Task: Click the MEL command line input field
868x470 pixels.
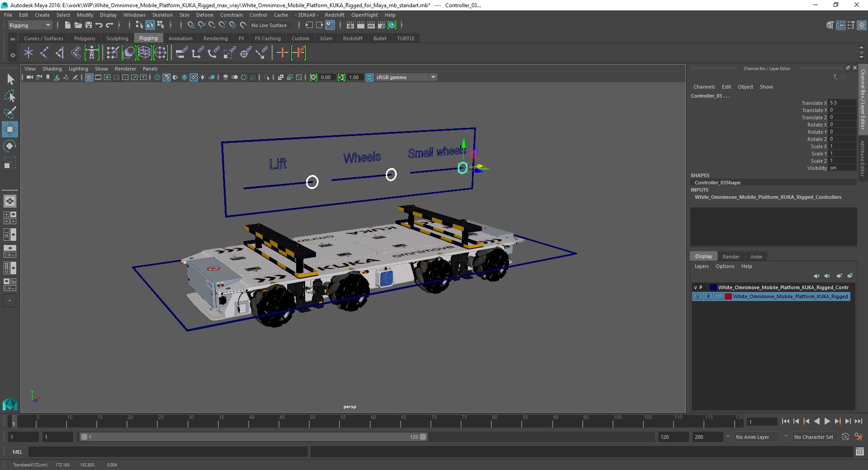Action: tap(168, 452)
